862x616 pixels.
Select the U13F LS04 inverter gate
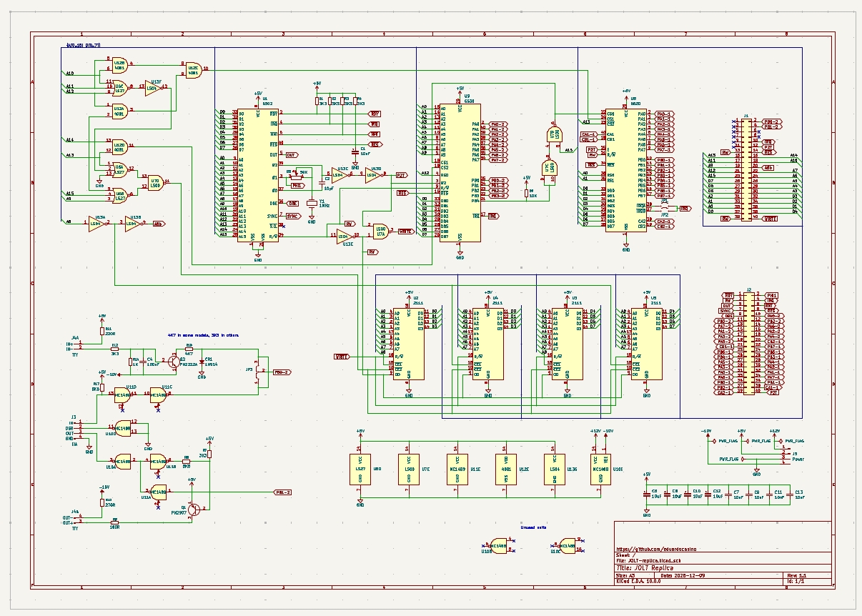click(x=154, y=87)
